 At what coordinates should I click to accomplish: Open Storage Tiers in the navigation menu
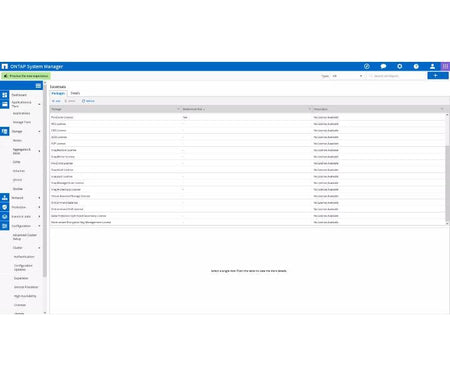22,122
